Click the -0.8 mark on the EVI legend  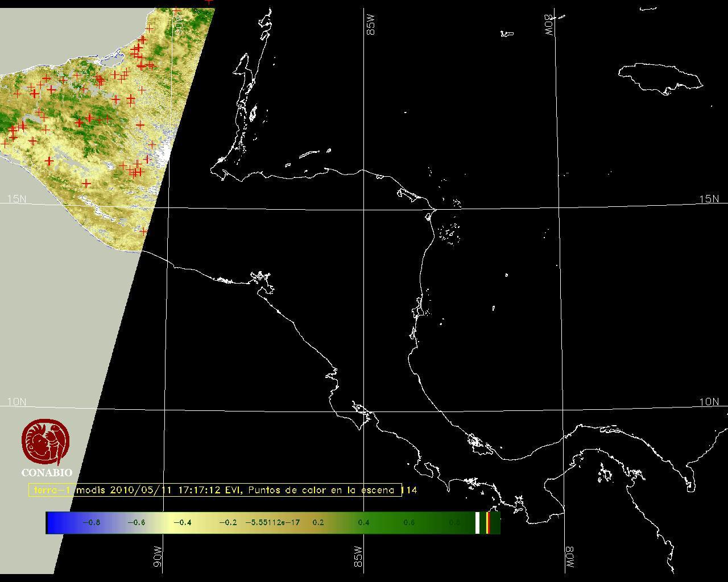[x=92, y=522]
